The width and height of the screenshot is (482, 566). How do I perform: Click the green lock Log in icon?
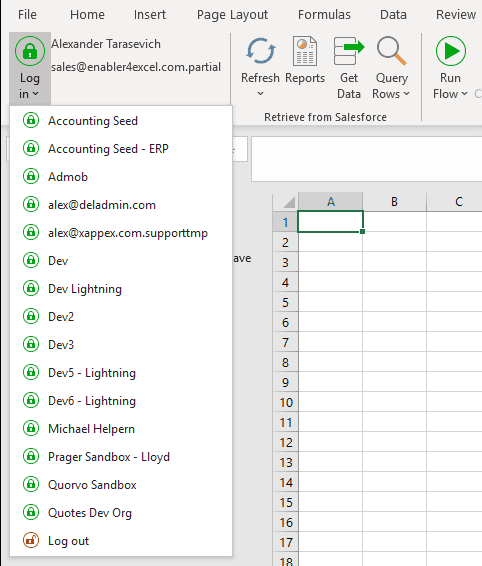(x=30, y=51)
